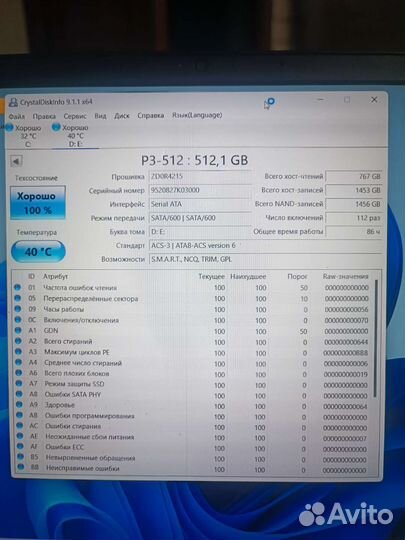Screen dimensions: 405x540
Task: Open the Вид menu
Action: coord(100,116)
